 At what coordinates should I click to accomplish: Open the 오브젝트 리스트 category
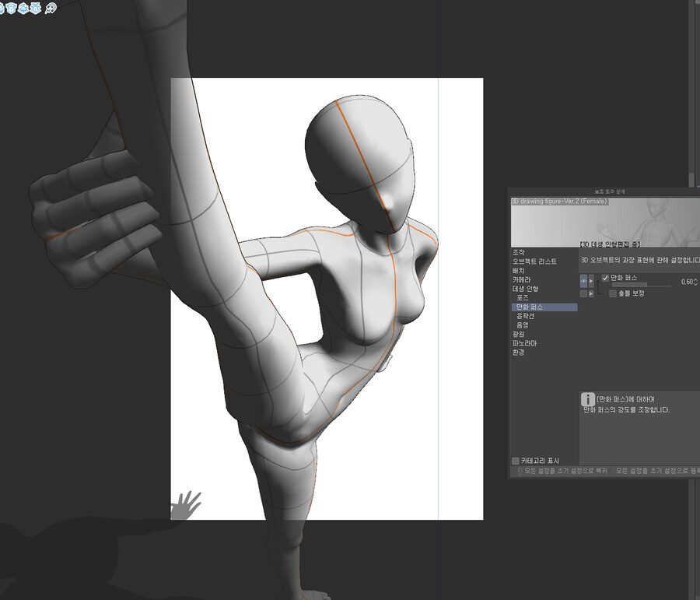(x=532, y=261)
